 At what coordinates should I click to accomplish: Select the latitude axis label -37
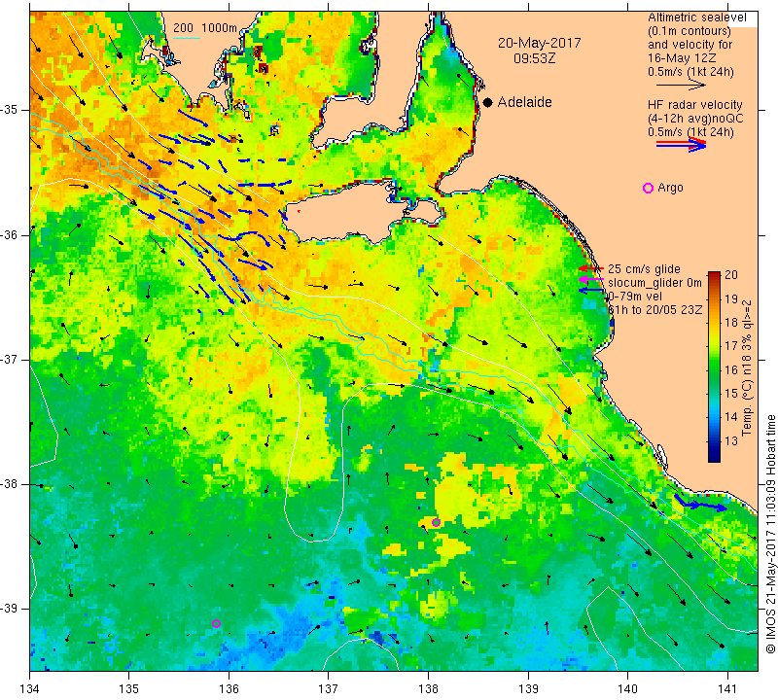click(10, 359)
